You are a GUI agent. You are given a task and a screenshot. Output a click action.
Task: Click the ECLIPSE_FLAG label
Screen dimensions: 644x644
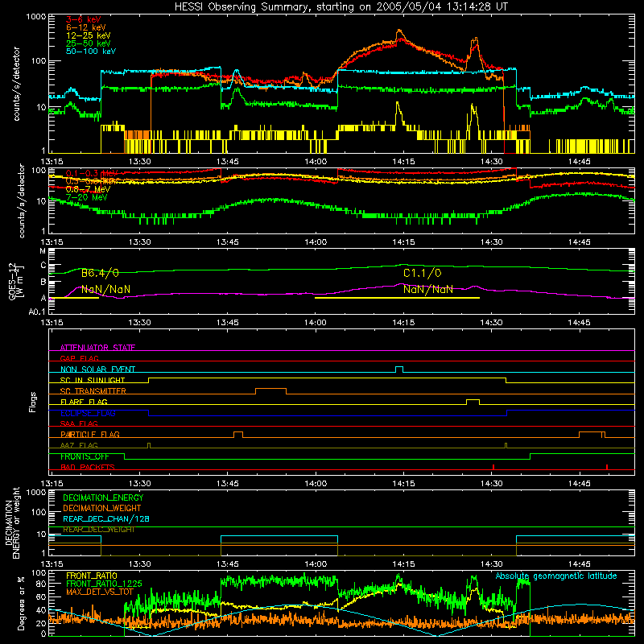(88, 413)
